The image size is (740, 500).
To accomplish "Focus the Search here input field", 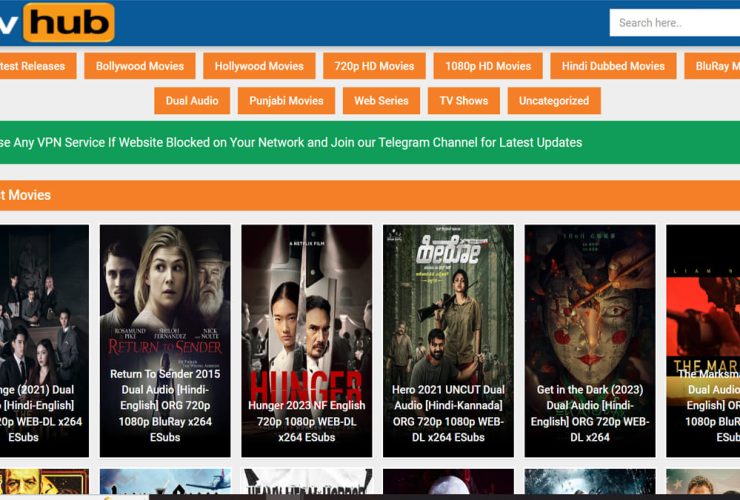I will (675, 23).
